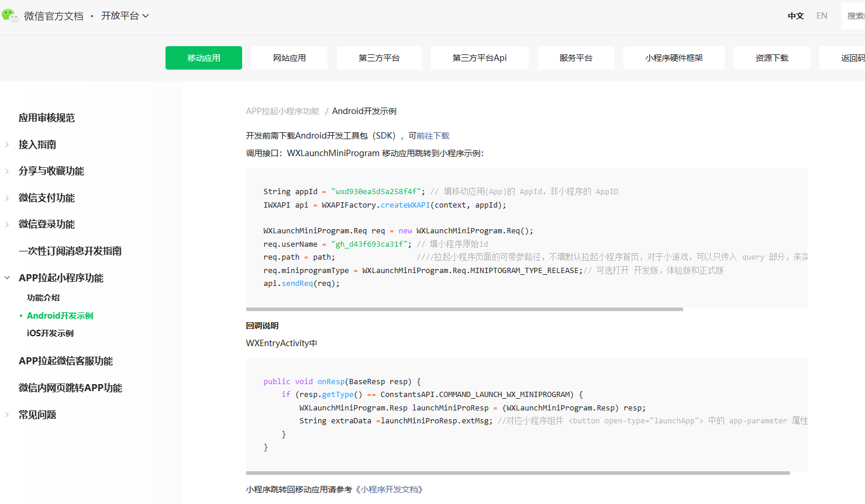
Task: Open the 开放平台 platform dropdown
Action: click(125, 16)
